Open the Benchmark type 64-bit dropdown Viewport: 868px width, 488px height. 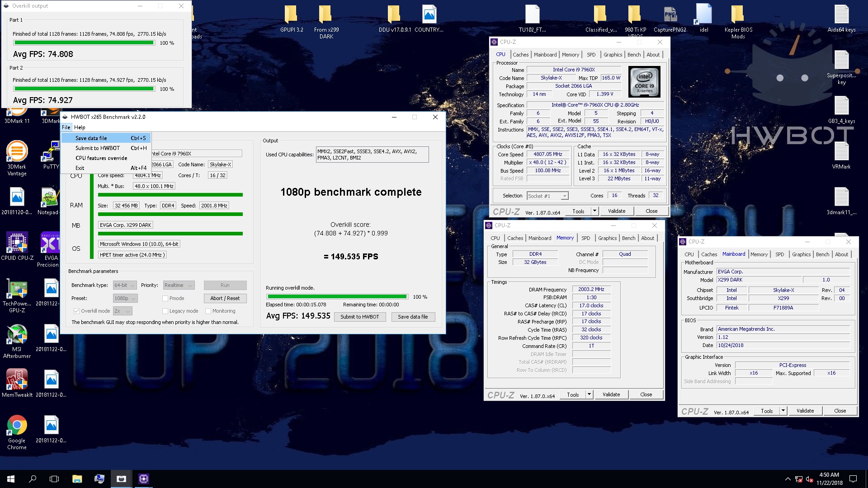(x=124, y=285)
